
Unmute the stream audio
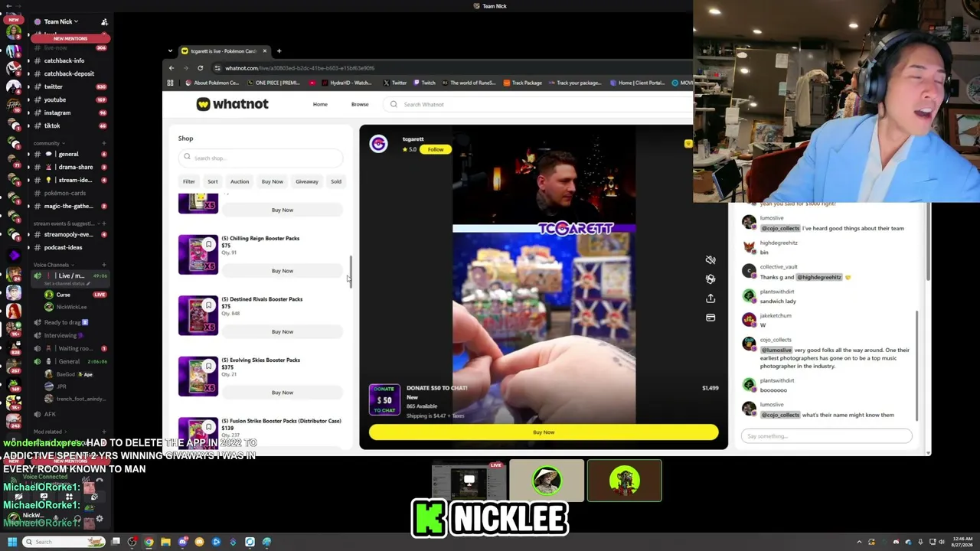coord(710,260)
